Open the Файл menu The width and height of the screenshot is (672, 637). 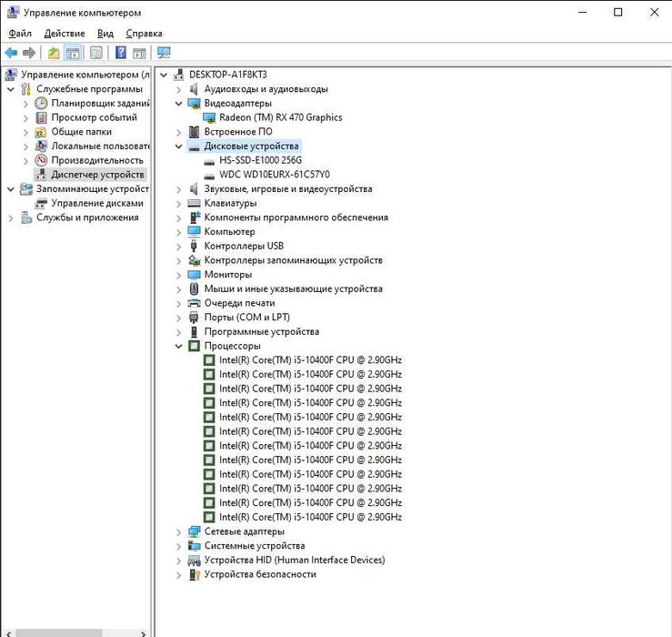[x=20, y=33]
